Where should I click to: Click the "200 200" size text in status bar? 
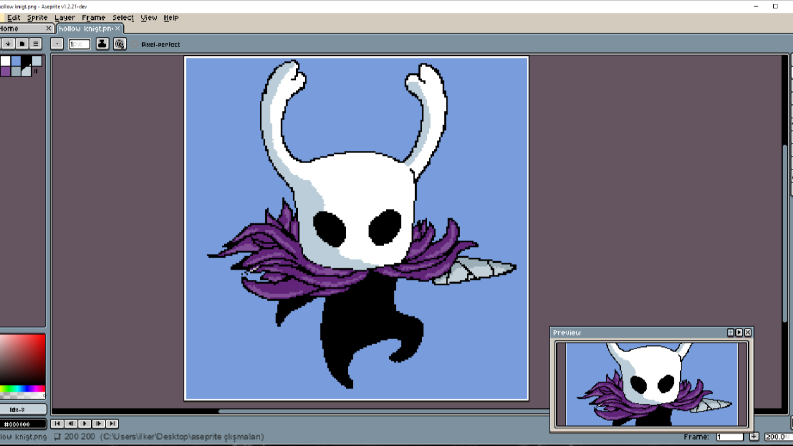[79, 436]
